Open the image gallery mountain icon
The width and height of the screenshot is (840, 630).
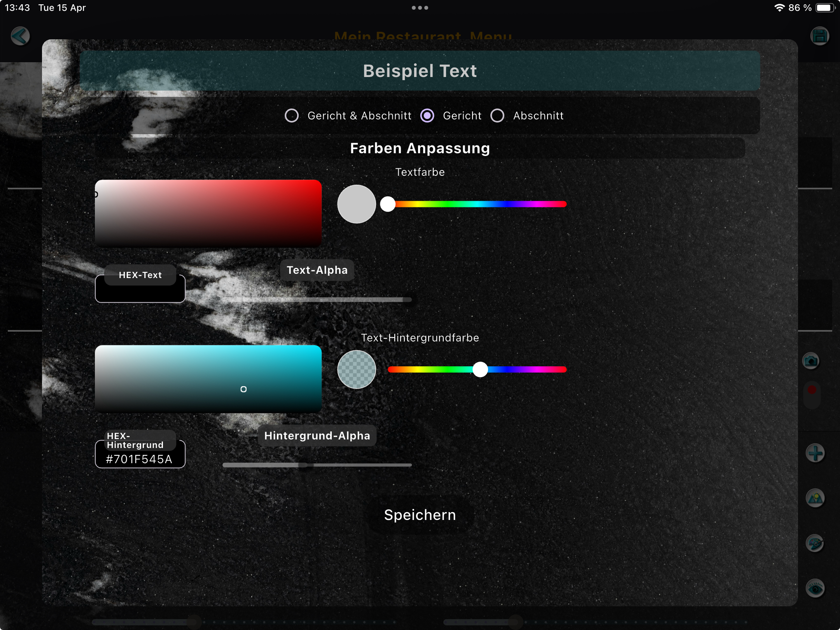click(x=815, y=498)
